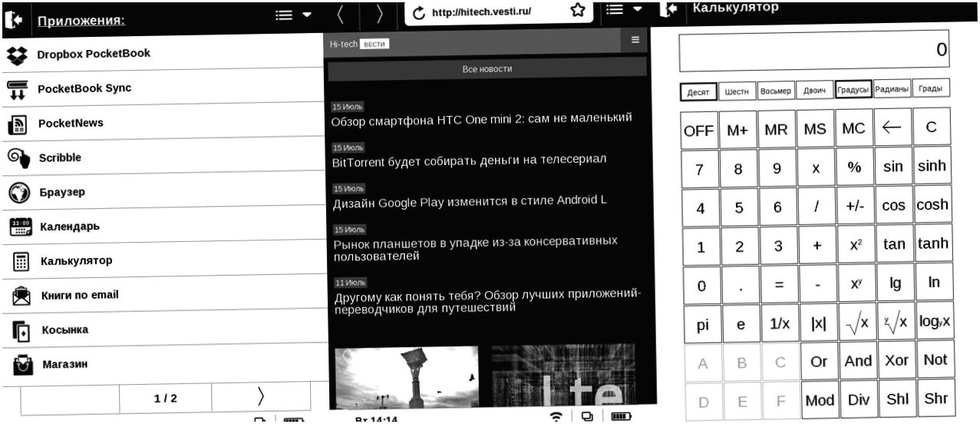The width and height of the screenshot is (980, 424).
Task: Open the lte article thumbnail
Action: tap(564, 374)
